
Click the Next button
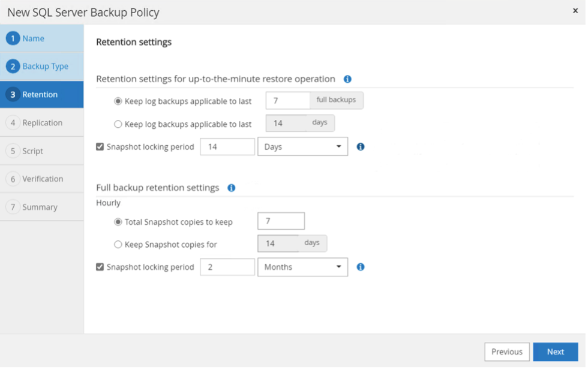coord(556,351)
